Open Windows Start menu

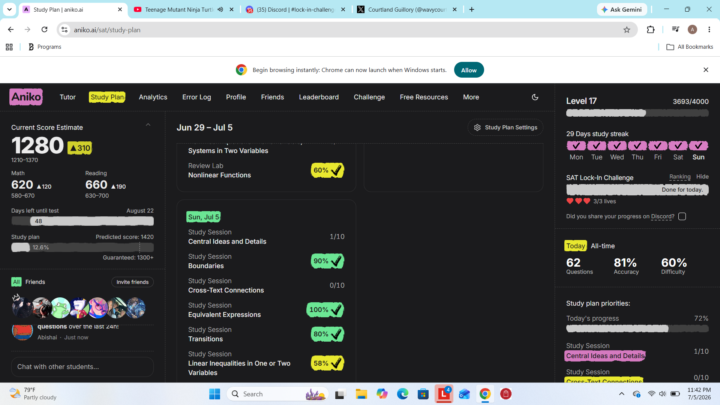(214, 394)
